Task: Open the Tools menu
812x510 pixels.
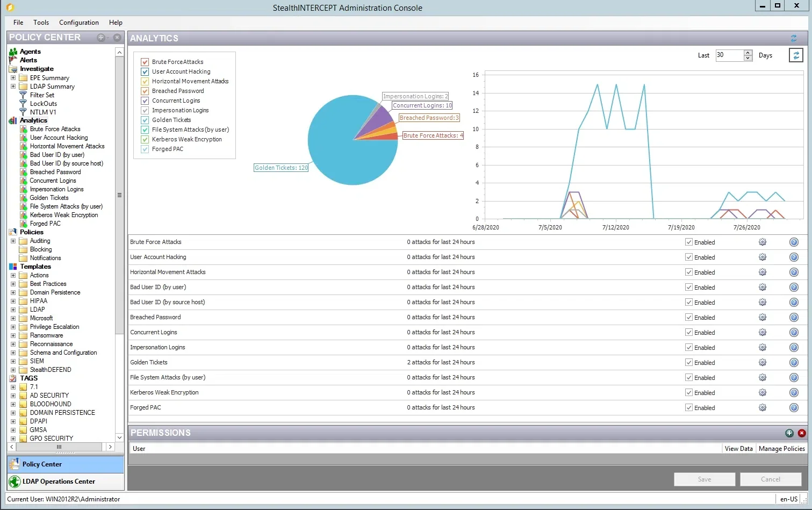Action: coord(41,23)
